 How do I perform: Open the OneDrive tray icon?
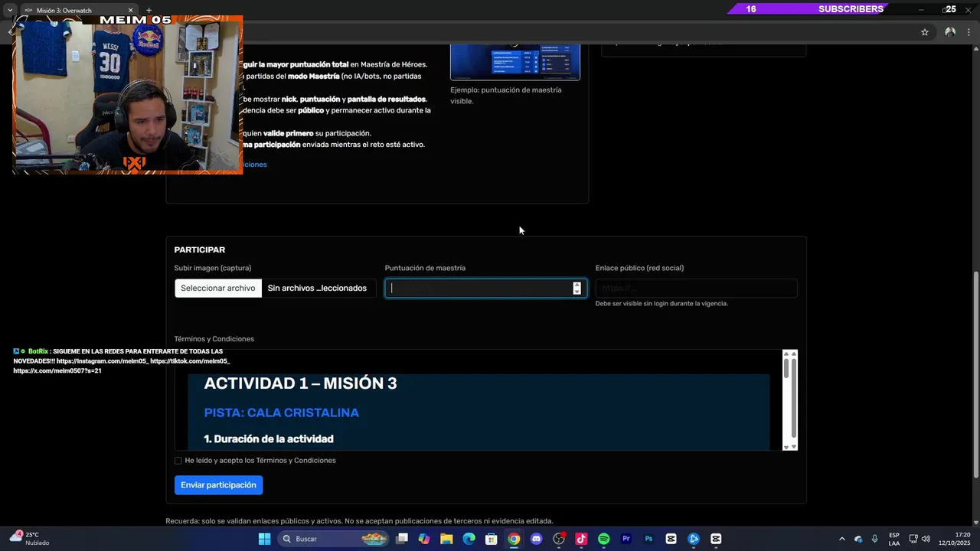[x=858, y=539]
